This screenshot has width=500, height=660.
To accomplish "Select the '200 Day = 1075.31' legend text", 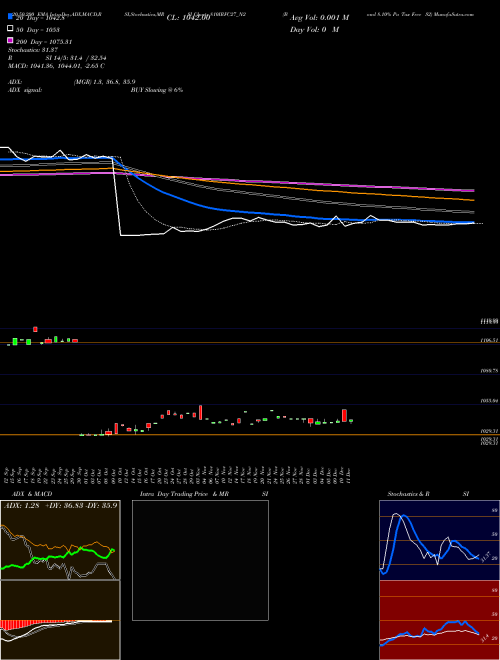I will click(x=44, y=42).
